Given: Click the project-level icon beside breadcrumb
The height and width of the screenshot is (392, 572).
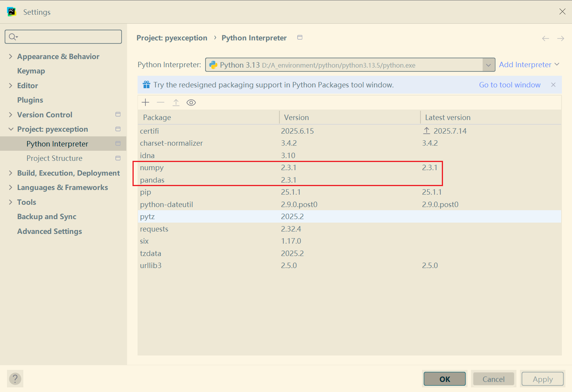Looking at the screenshot, I should pyautogui.click(x=300, y=37).
